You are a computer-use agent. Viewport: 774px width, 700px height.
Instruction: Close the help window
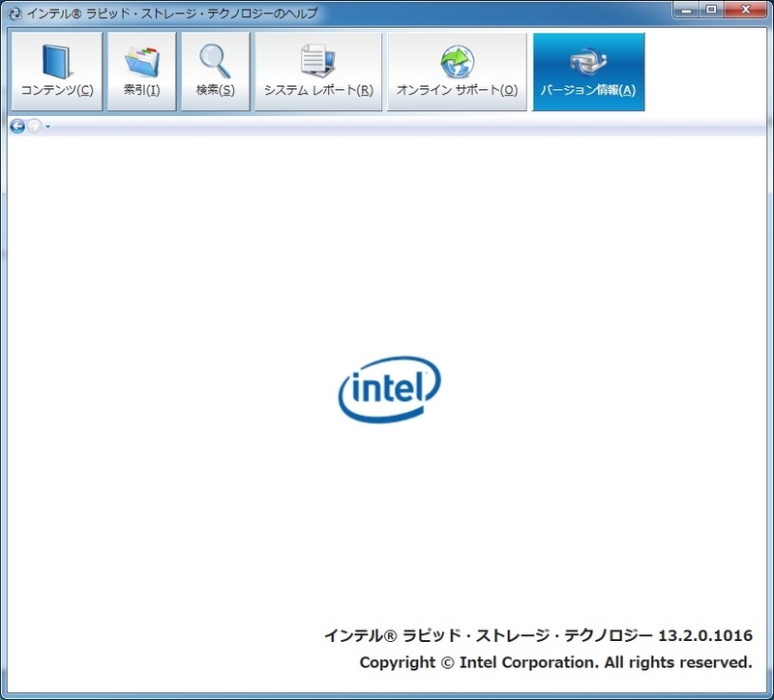click(746, 10)
